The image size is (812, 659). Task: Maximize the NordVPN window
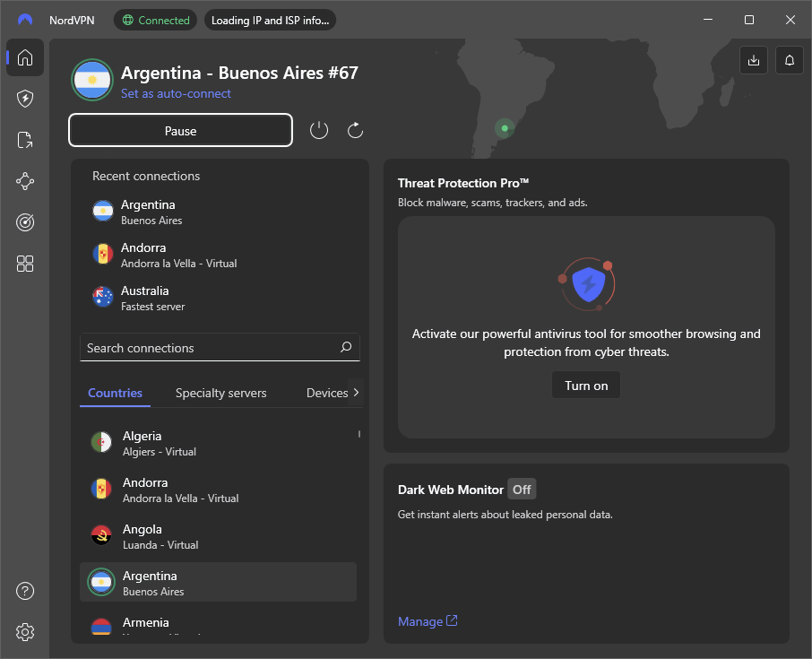[749, 20]
